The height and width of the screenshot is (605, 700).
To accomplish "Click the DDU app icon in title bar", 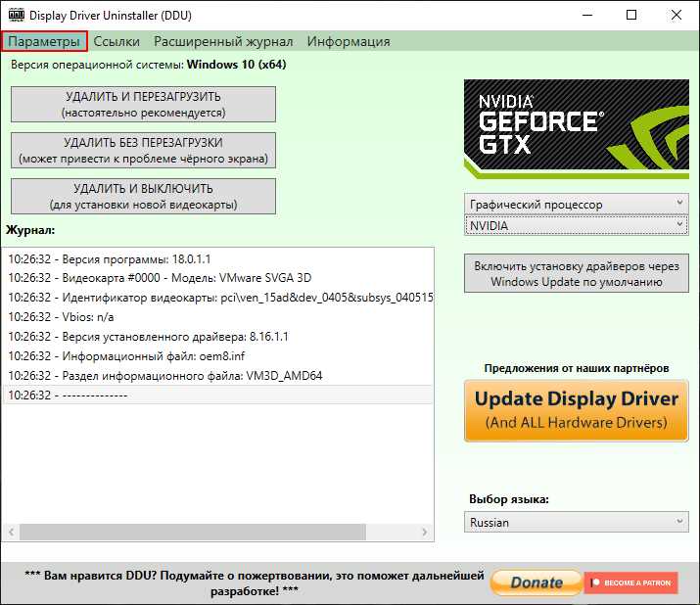I will pyautogui.click(x=17, y=16).
